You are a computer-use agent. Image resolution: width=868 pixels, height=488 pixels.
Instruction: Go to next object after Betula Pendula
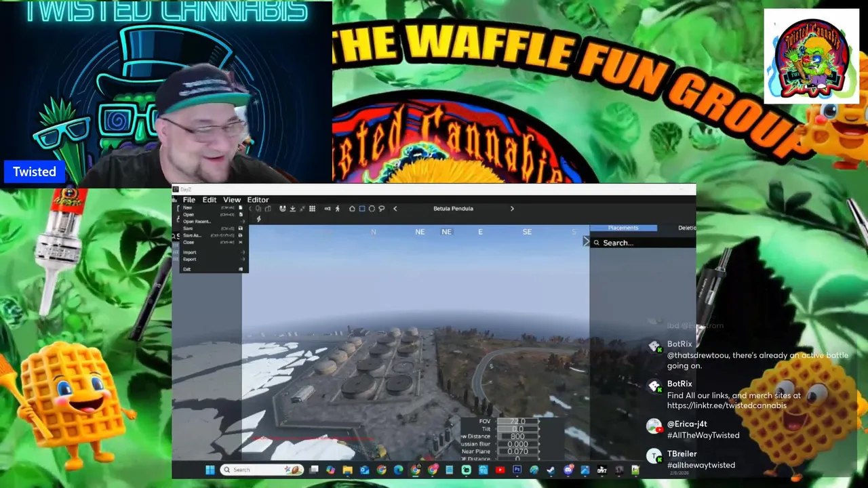tap(512, 209)
